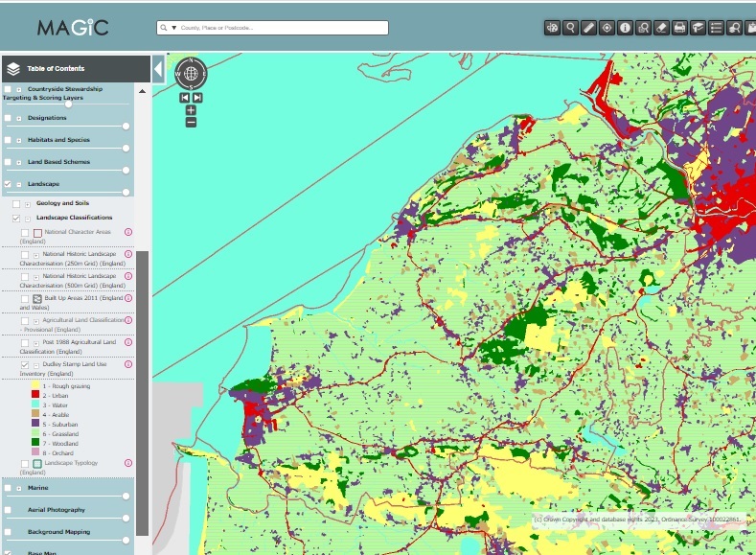This screenshot has width=756, height=555.
Task: Tick the Designations layer checkbox
Action: [x=8, y=118]
